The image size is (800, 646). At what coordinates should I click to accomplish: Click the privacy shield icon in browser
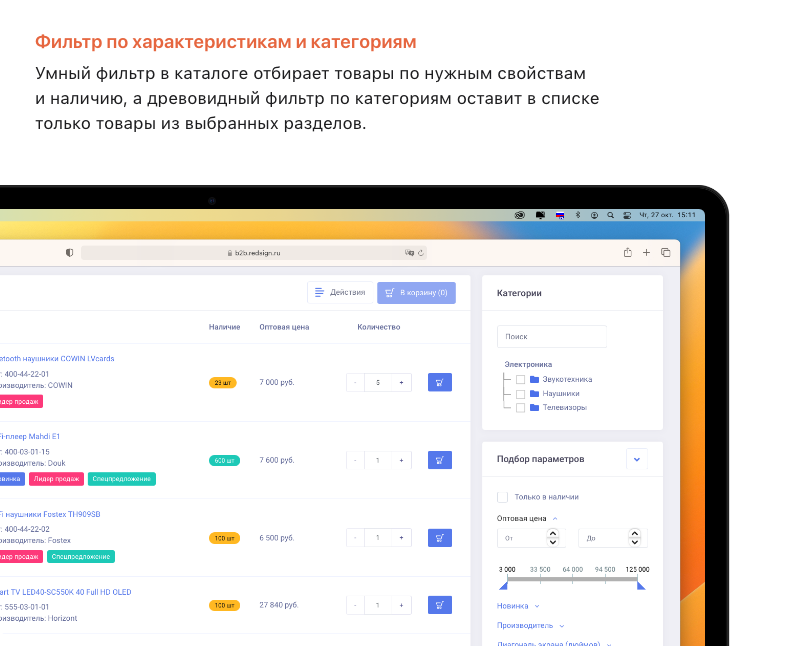pos(69,253)
